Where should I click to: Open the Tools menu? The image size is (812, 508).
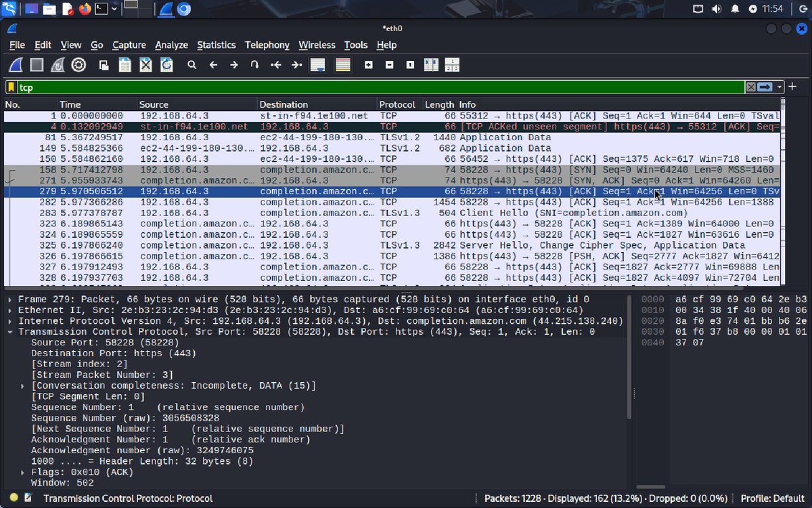[x=356, y=45]
